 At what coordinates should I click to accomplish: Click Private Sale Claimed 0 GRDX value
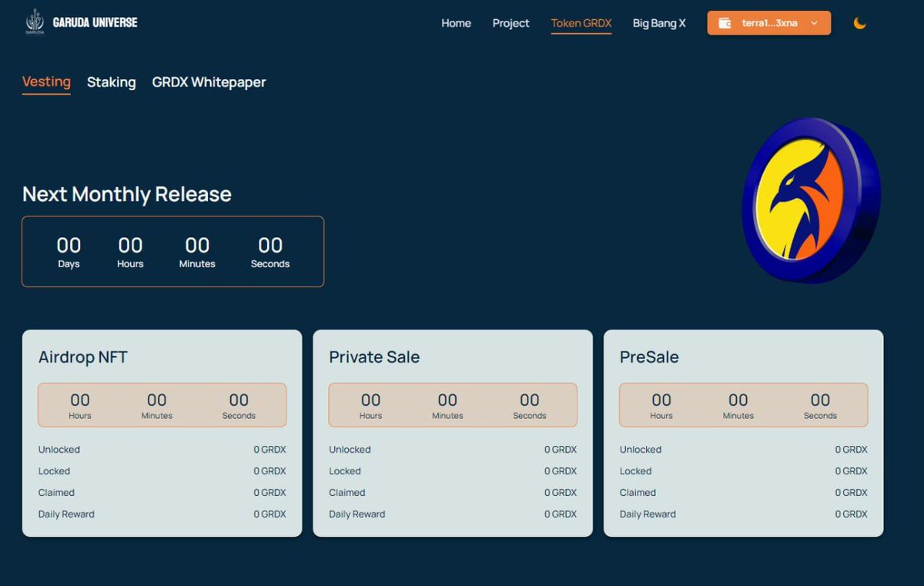[x=561, y=493]
